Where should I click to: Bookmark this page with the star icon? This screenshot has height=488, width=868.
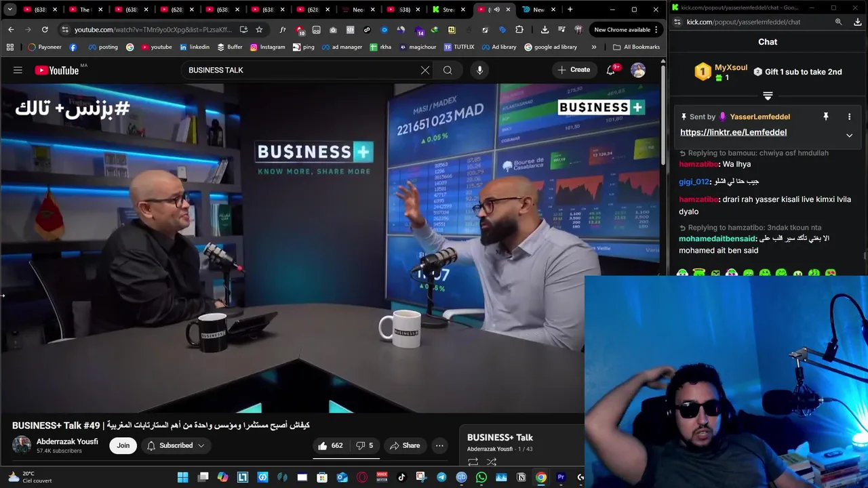coord(259,30)
